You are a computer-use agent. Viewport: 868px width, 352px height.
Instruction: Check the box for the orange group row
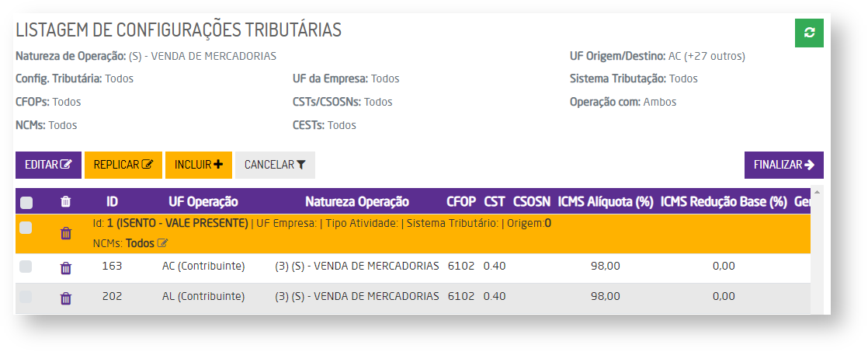[26, 228]
